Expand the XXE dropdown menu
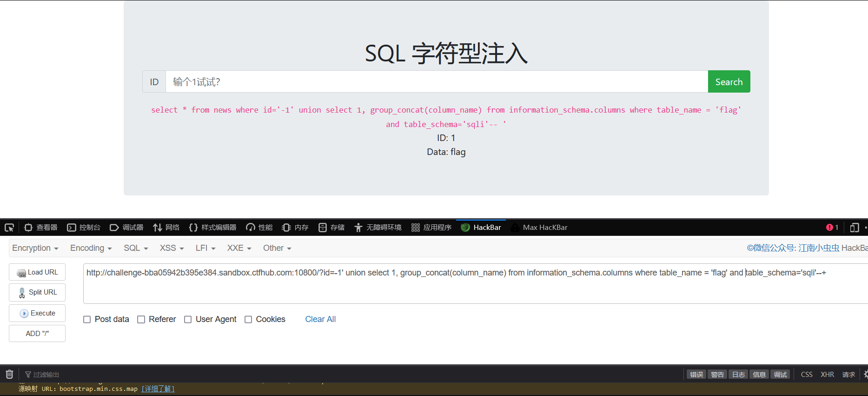 tap(239, 248)
